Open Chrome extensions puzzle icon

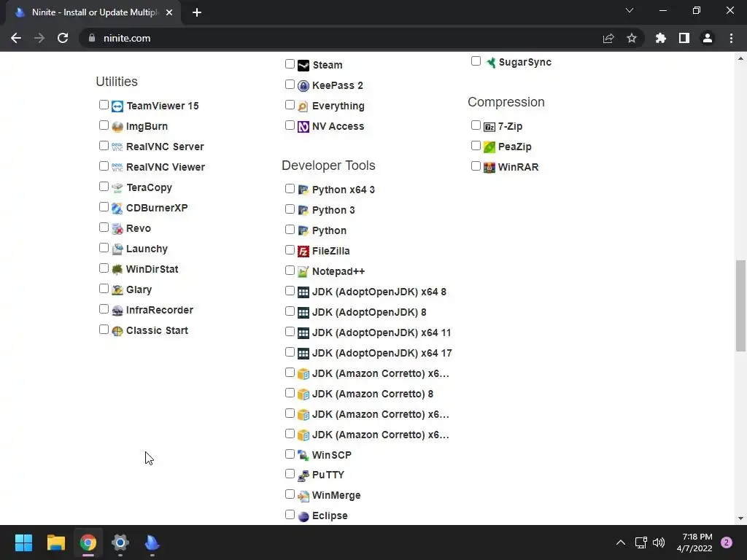(x=661, y=38)
